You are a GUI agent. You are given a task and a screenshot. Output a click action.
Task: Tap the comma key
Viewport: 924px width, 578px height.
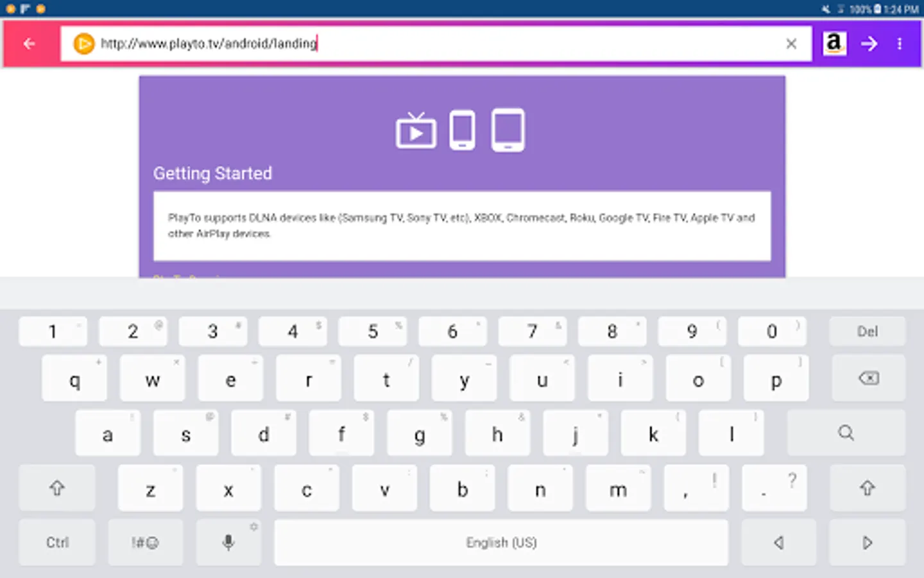coord(696,488)
